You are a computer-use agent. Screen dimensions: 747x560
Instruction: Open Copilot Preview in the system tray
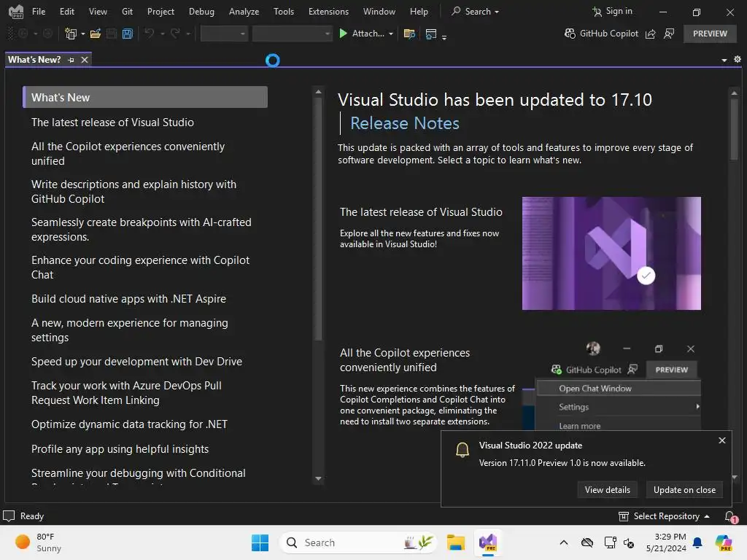tap(723, 542)
